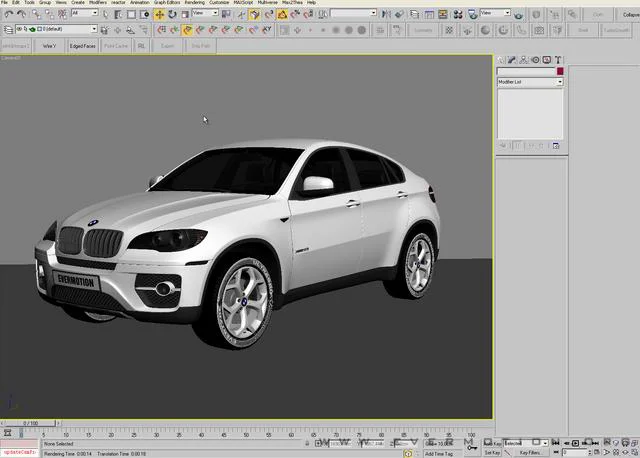Open the Rendering menu
640x458 pixels.
(194, 2)
